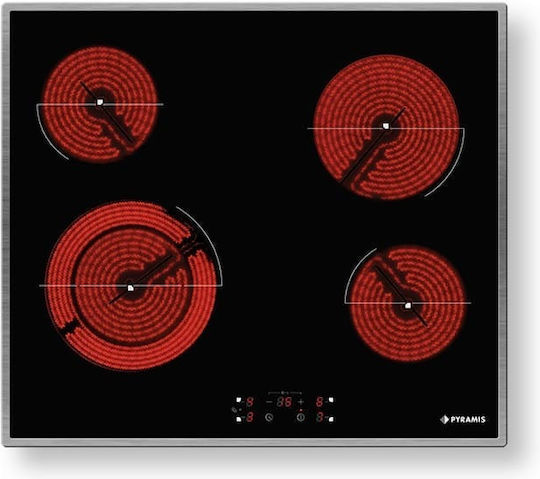Click the dual-ring front-left heating zone

coord(131,286)
